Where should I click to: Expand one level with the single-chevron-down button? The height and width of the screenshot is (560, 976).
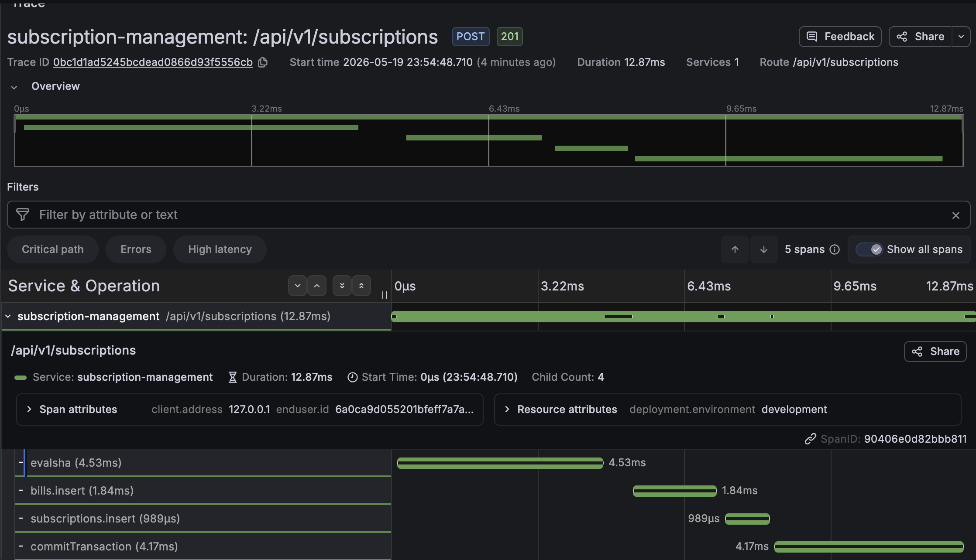[298, 286]
